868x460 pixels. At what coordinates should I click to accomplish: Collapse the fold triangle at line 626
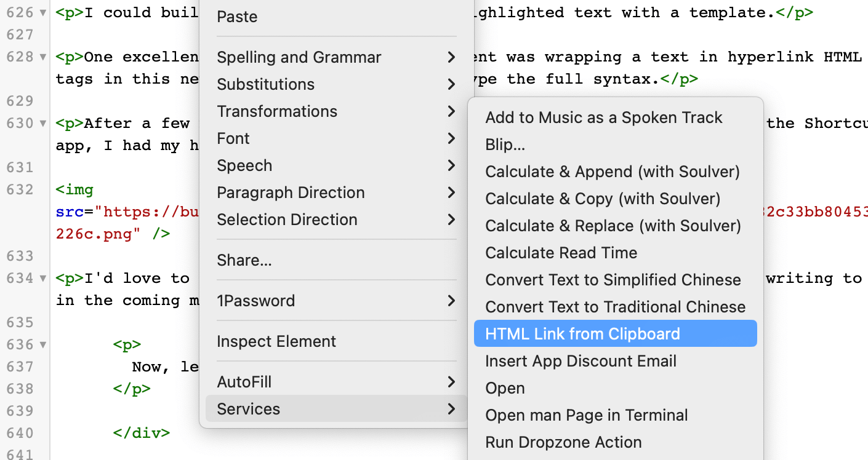point(42,13)
